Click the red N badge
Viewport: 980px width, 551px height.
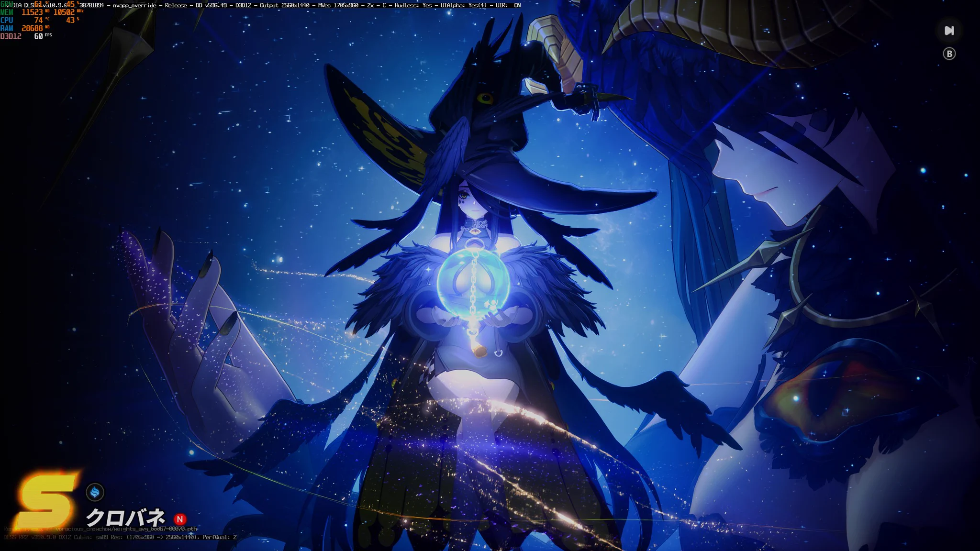pyautogui.click(x=180, y=519)
